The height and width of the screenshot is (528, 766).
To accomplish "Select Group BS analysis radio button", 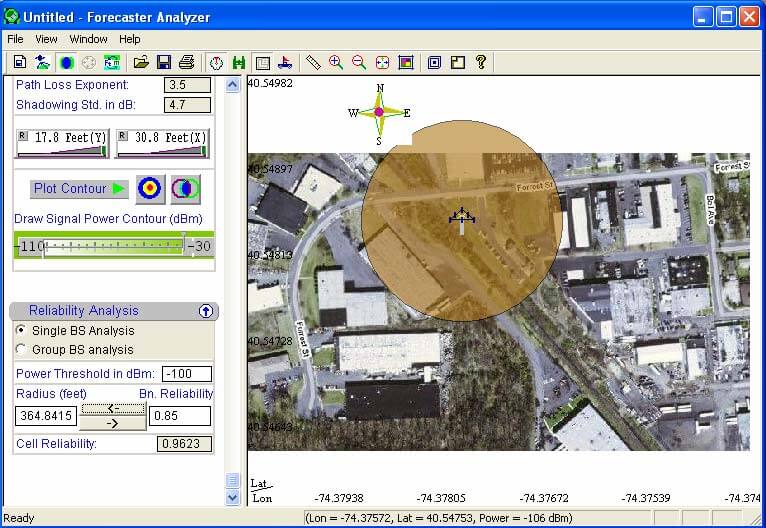I will (x=21, y=349).
